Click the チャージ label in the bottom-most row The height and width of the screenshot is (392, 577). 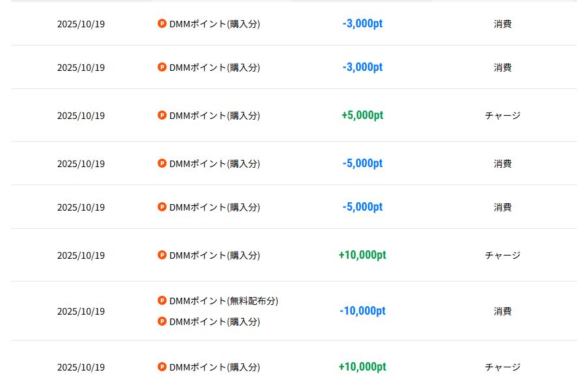(x=502, y=367)
